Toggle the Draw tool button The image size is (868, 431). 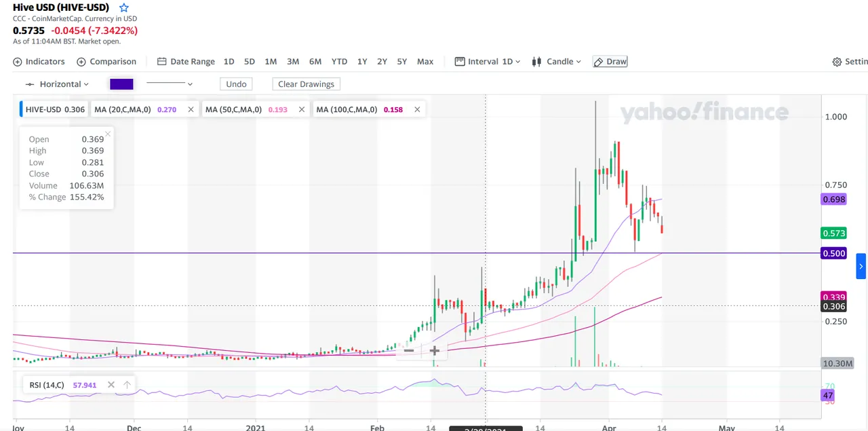610,62
